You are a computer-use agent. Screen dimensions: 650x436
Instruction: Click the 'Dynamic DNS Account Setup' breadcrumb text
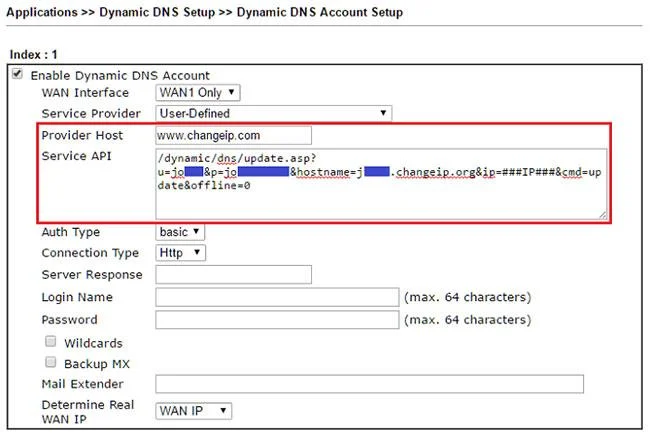320,12
